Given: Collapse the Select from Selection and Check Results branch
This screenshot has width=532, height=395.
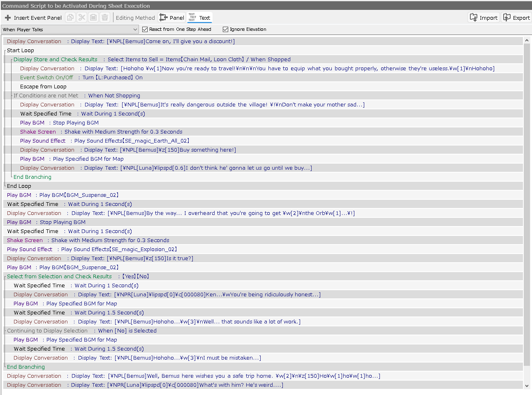Looking at the screenshot, I should click(x=5, y=277).
